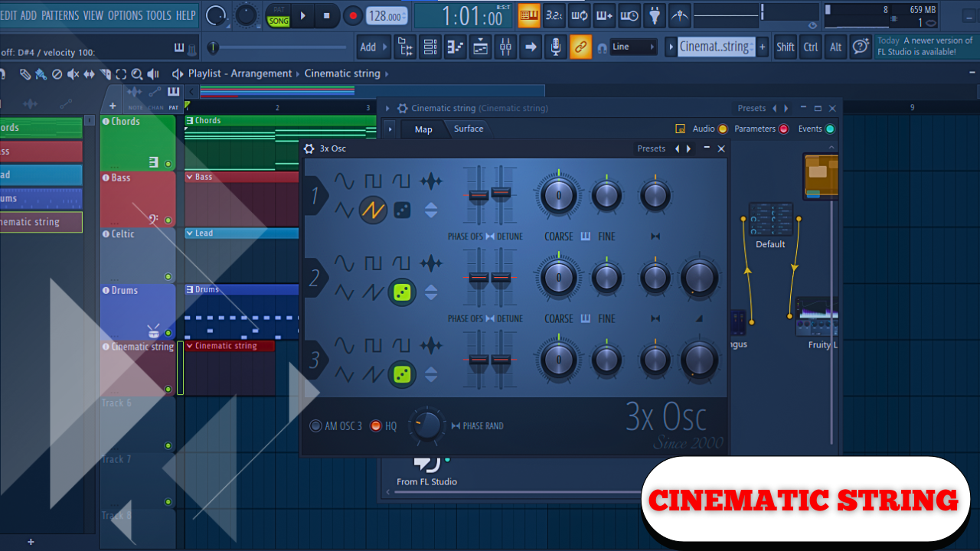
Task: Select sawtooth waveform for oscillator 3
Action: pos(373,374)
